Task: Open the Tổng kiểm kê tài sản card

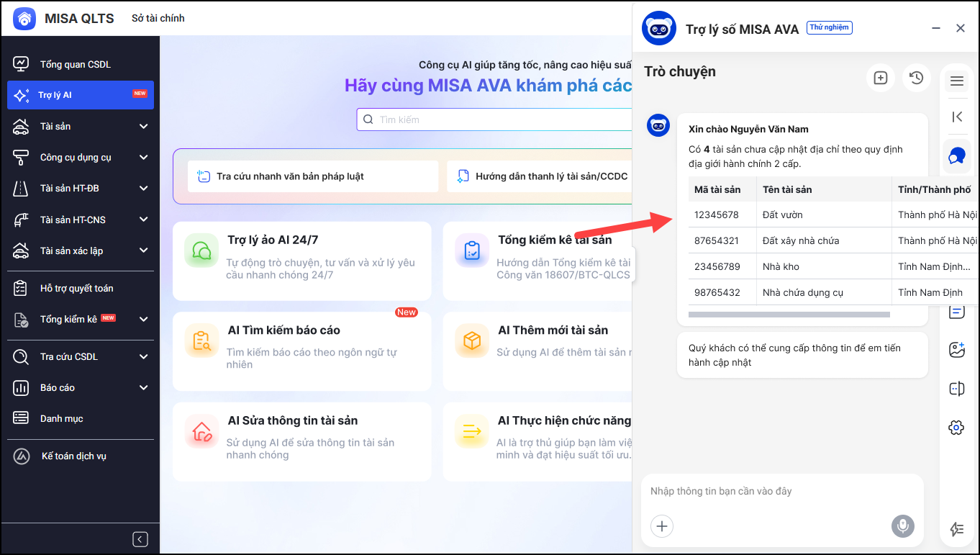Action: point(537,261)
